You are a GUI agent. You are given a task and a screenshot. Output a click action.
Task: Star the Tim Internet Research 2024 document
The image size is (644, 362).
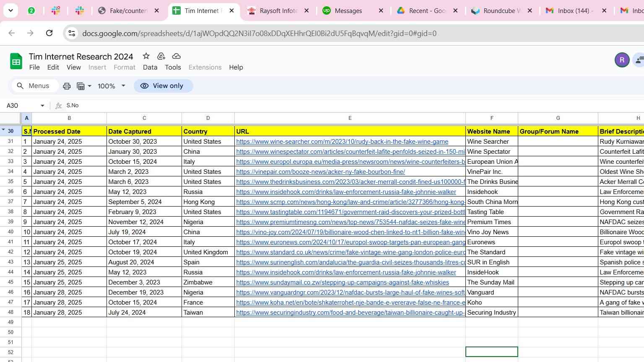point(146,56)
